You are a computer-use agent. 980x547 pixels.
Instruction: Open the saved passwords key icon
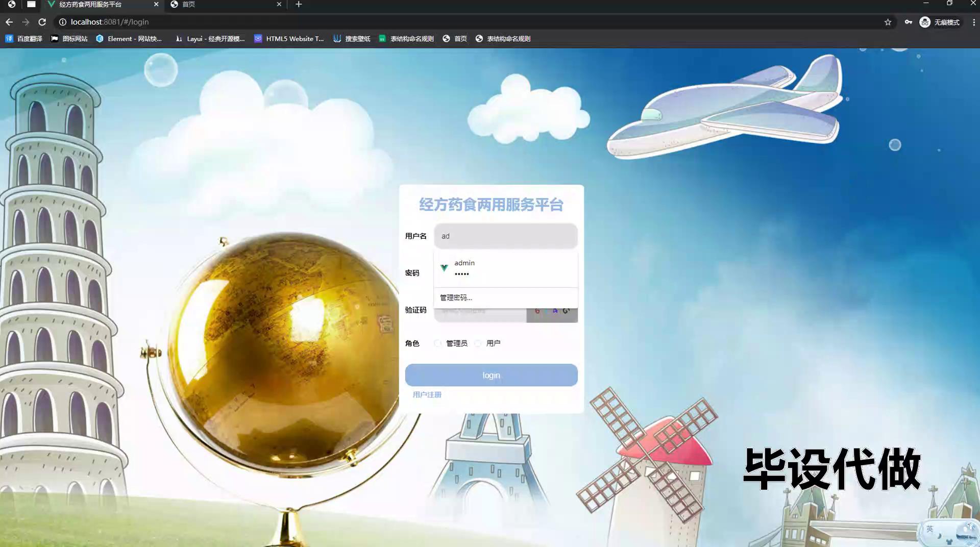pos(908,22)
